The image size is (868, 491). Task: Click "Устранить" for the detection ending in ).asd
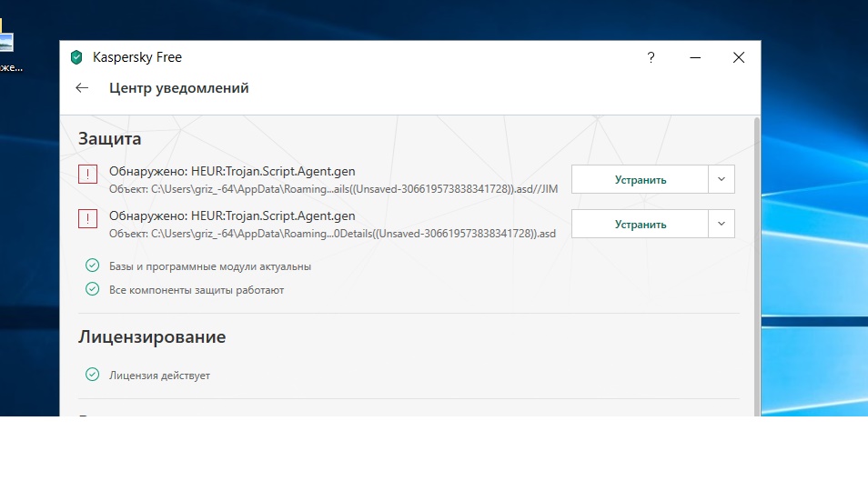point(640,224)
